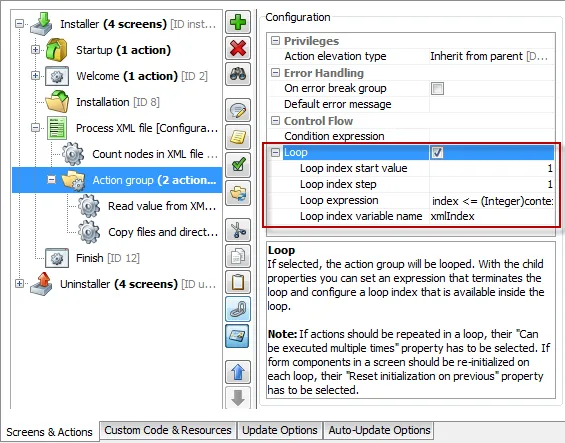565x443 pixels.
Task: Click the Copy documents icon
Action: (238, 256)
